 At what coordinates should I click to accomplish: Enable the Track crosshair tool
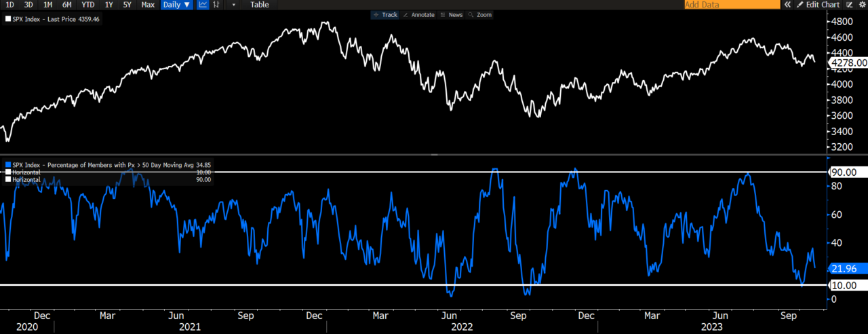click(x=384, y=14)
